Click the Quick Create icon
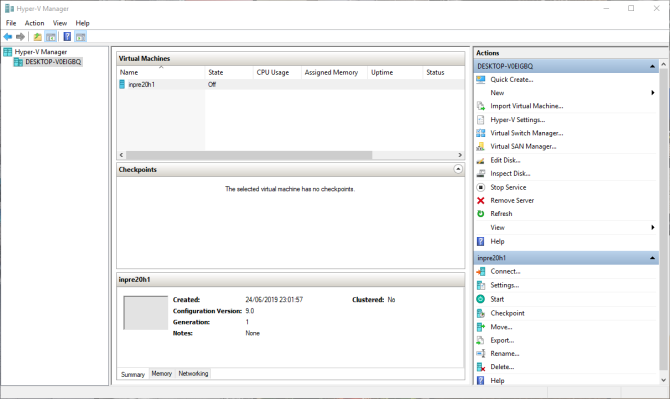This screenshot has width=670, height=399. click(481, 79)
